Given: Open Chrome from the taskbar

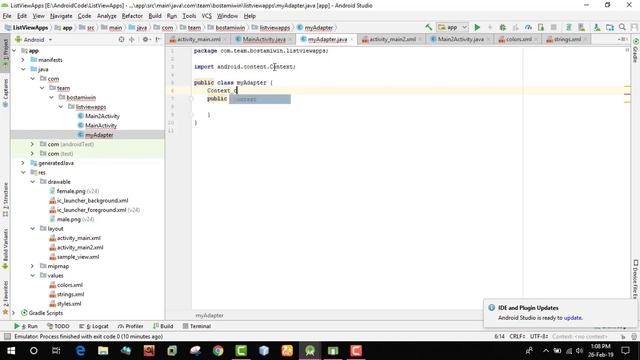Looking at the screenshot, I should [218, 351].
